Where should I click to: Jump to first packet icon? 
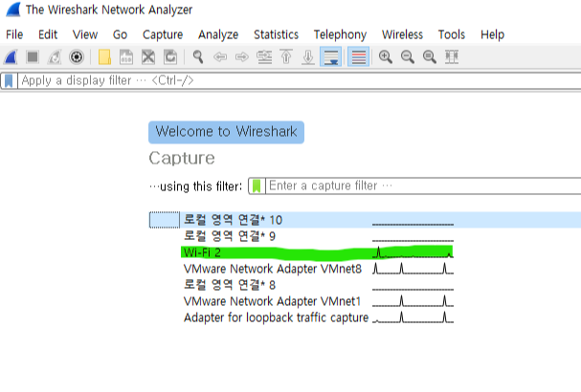coord(286,57)
